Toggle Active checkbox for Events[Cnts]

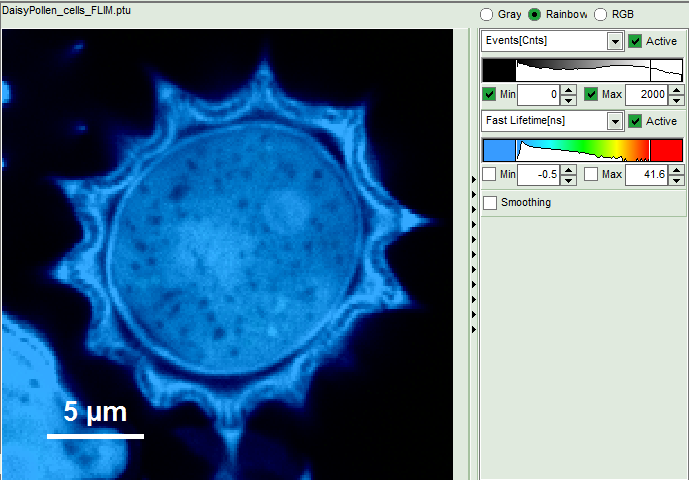tap(635, 41)
